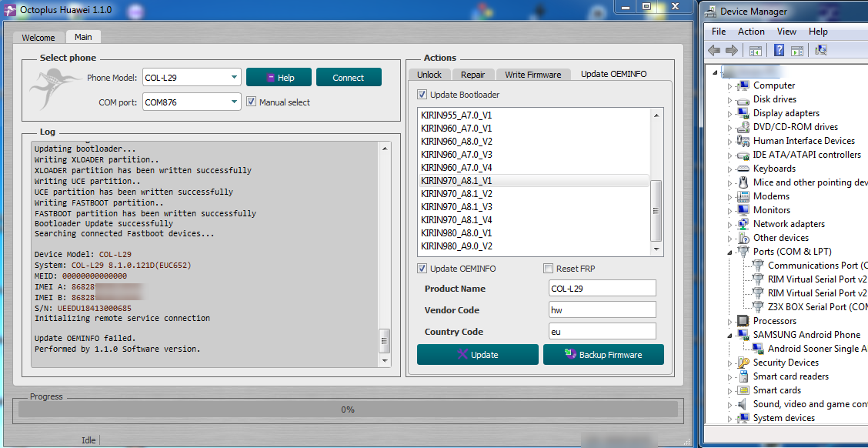Select Smart card readers icon

tap(743, 376)
